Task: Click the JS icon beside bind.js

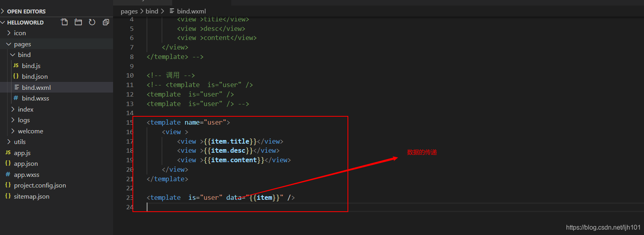Action: (16, 66)
